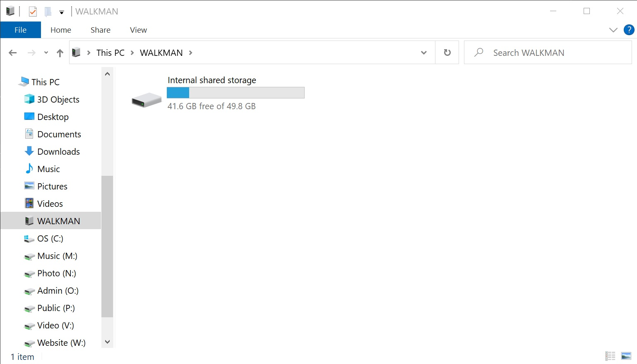Click the search magnifier icon
The width and height of the screenshot is (637, 364).
(x=479, y=52)
